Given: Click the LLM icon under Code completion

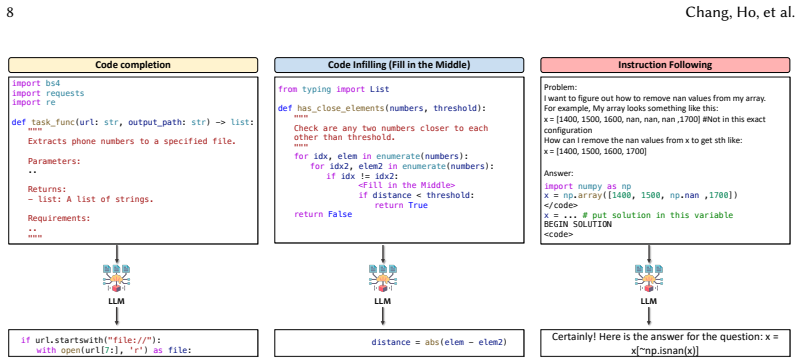Looking at the screenshot, I should coord(116,278).
